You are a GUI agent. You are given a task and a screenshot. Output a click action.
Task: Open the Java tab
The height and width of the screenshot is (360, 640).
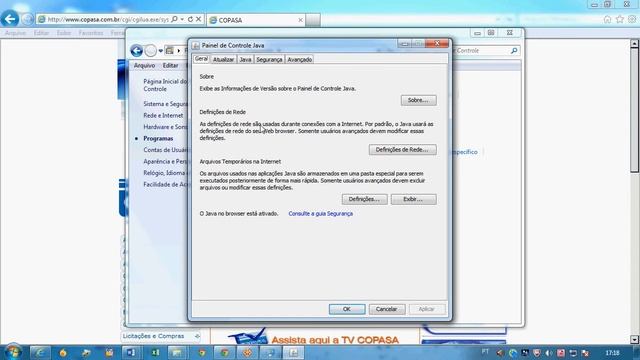coord(245,60)
